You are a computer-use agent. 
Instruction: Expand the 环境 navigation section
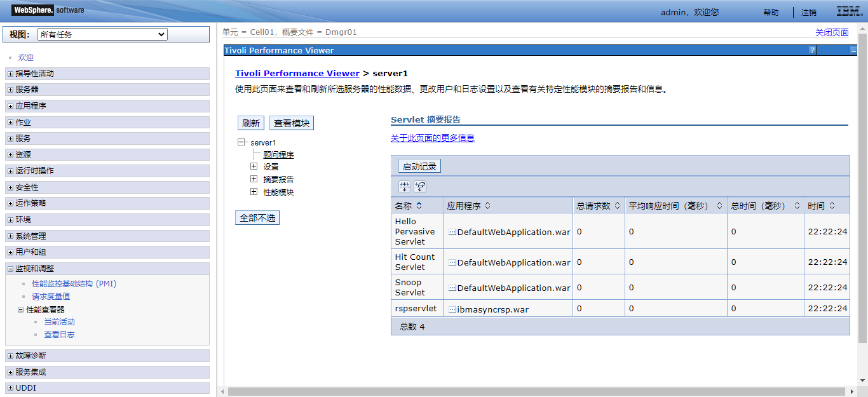[10, 220]
